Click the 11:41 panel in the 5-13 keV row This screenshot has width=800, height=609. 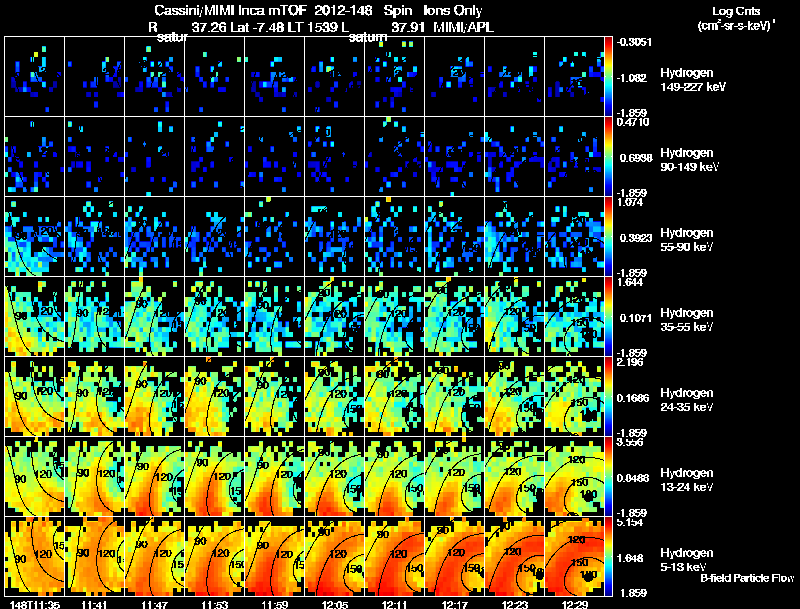94,557
